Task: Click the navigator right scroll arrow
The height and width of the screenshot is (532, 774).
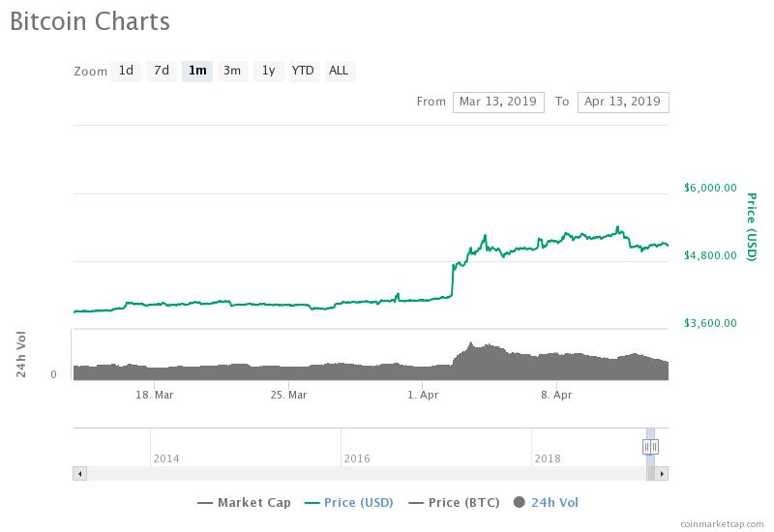Action: [x=662, y=474]
